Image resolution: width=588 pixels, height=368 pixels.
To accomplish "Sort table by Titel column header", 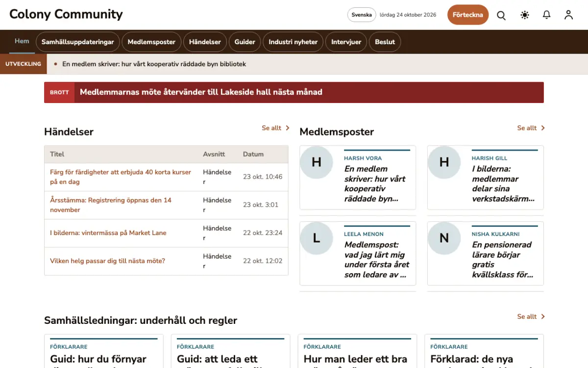I will pyautogui.click(x=57, y=154).
